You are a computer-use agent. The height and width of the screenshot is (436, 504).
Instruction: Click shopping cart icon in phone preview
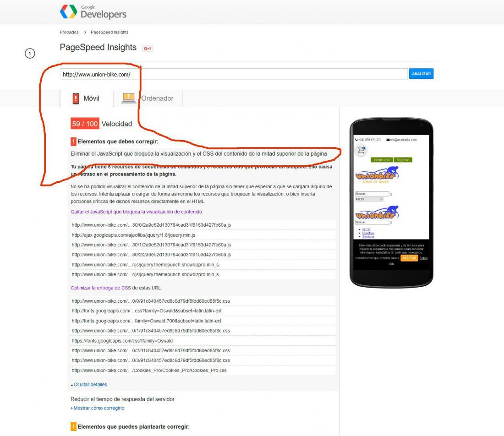(x=362, y=150)
